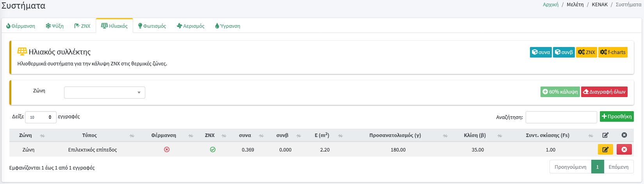The image size is (644, 184).
Task: Go to the Αρχική breadcrumb link
Action: coord(550,5)
